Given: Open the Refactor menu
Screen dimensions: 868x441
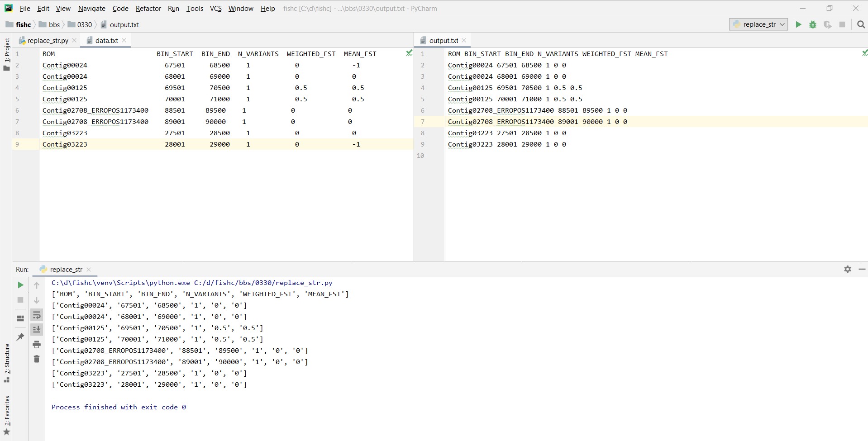Looking at the screenshot, I should 148,8.
